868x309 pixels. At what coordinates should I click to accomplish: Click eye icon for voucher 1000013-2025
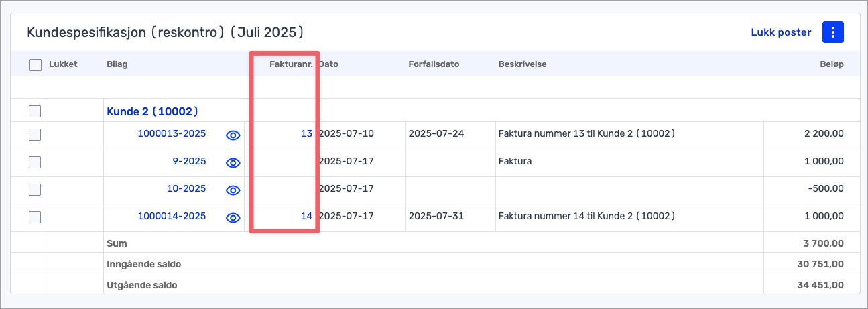[x=233, y=134]
